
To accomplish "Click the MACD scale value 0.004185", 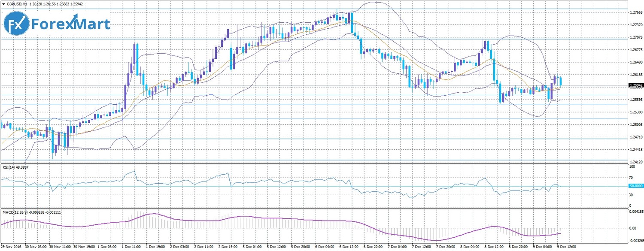I will point(636,211).
